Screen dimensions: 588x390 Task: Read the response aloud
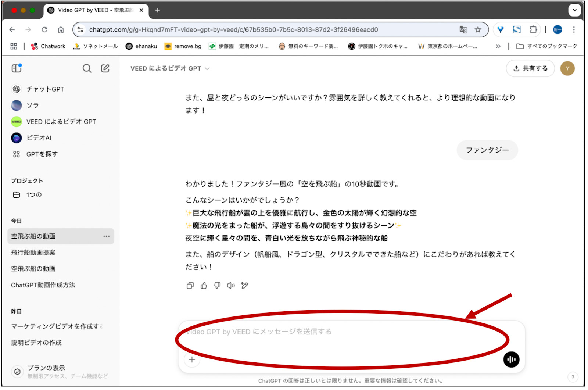pos(231,286)
